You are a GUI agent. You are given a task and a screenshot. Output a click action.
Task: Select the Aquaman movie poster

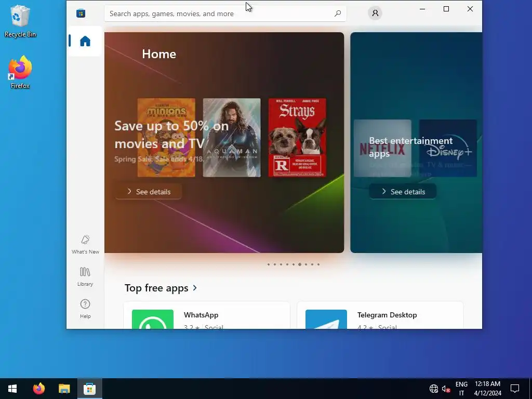point(232,137)
